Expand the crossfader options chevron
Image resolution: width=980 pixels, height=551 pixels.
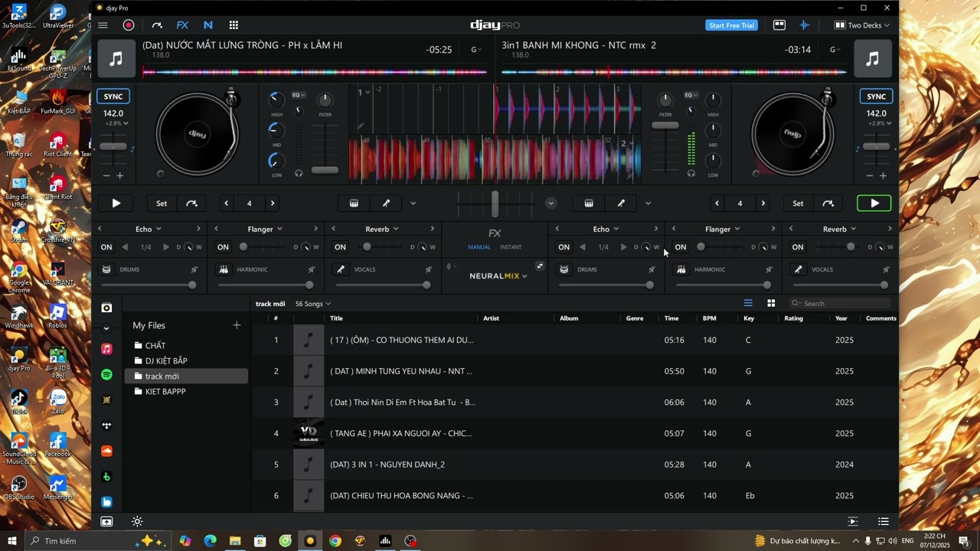pyautogui.click(x=550, y=204)
